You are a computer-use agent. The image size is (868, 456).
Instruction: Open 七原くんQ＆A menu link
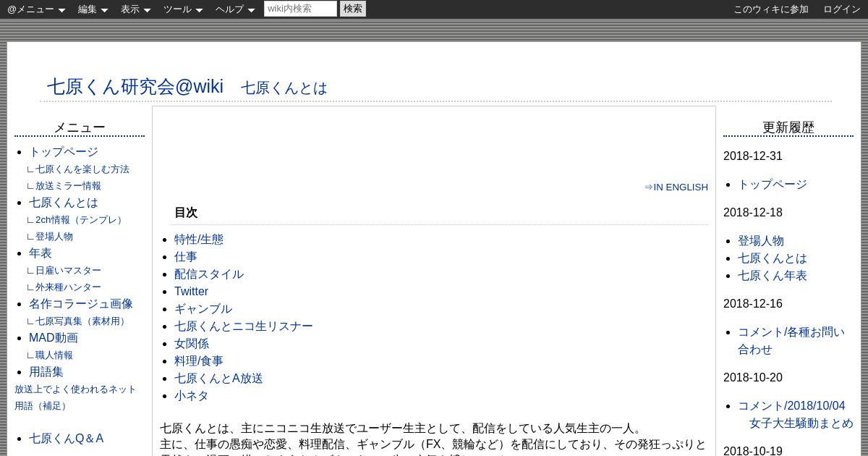tap(67, 439)
